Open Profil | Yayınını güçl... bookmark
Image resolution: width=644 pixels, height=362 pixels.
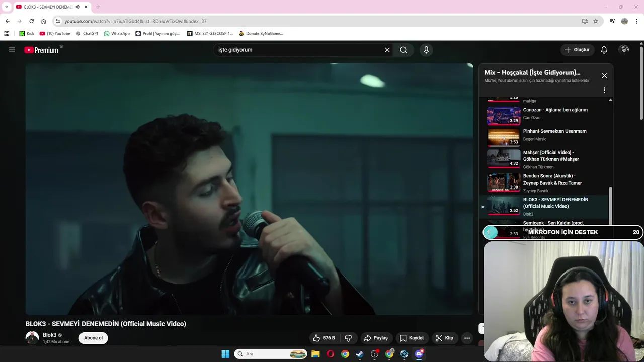(157, 34)
